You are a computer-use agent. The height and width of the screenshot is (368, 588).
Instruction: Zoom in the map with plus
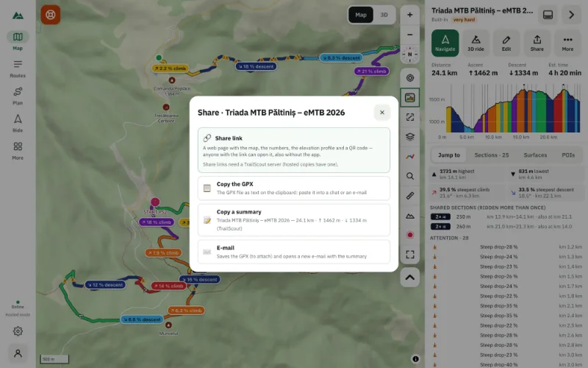410,15
